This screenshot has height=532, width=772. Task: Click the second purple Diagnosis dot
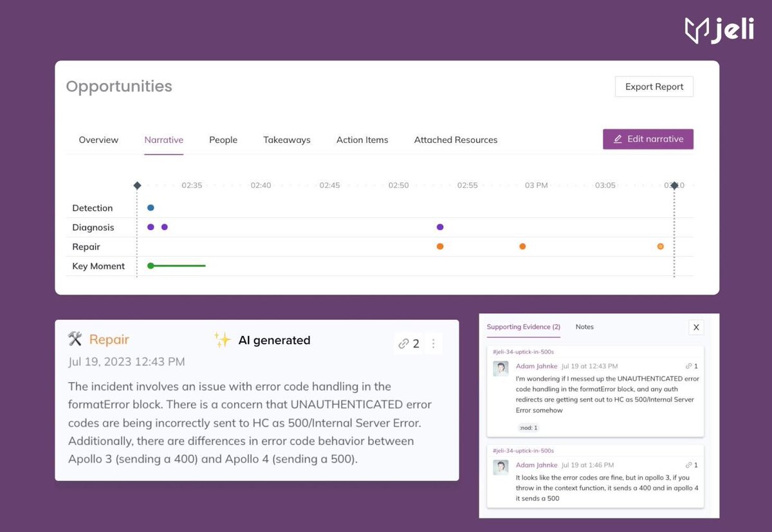(165, 227)
